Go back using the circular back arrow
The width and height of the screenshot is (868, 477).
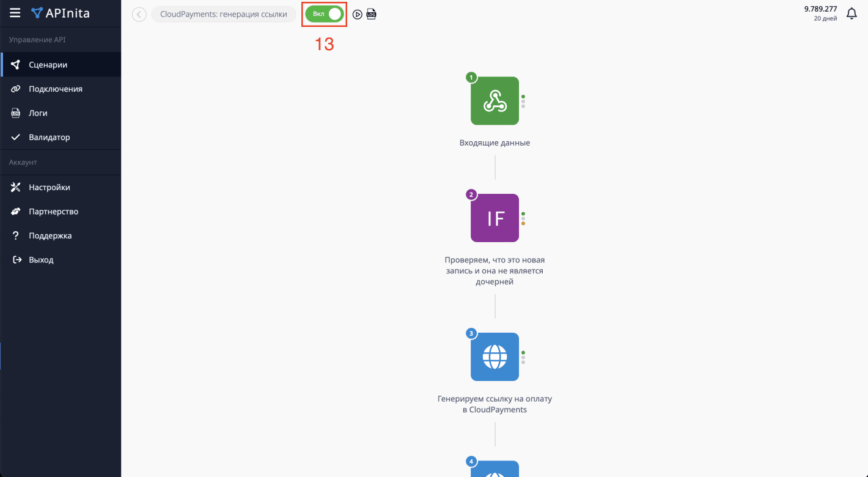(139, 14)
